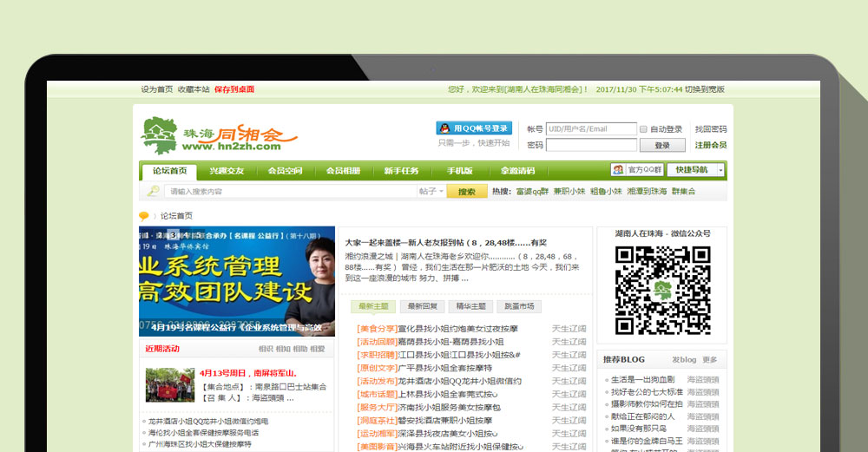Open the 会员相册 nav item
The height and width of the screenshot is (452, 868).
click(343, 171)
